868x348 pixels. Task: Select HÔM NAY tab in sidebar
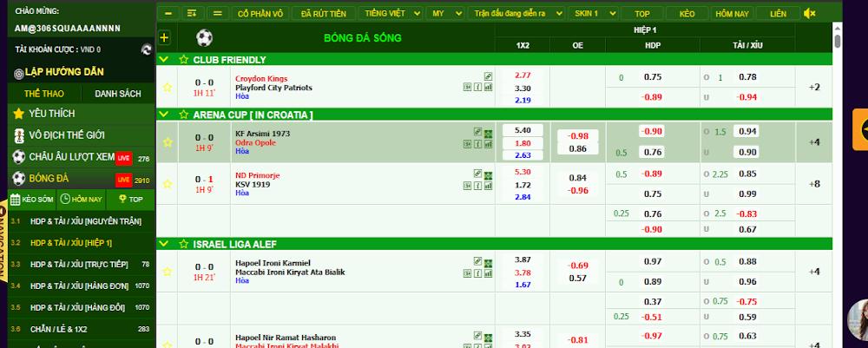coord(81,200)
